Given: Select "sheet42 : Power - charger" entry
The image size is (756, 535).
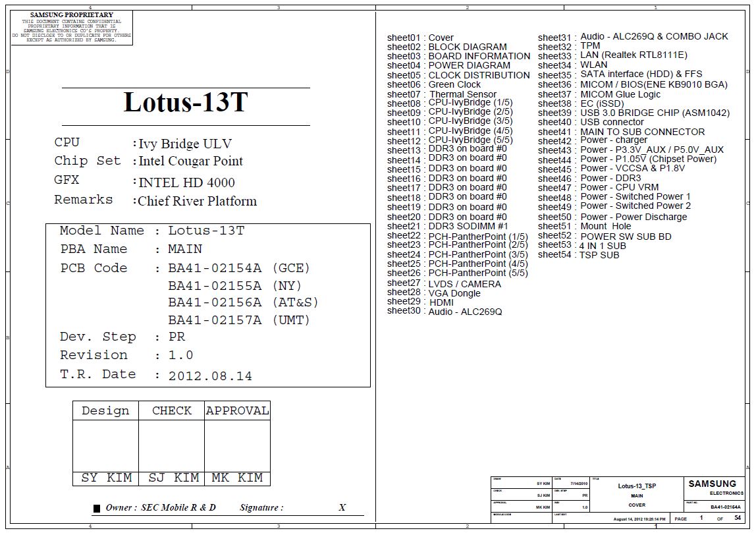Looking at the screenshot, I should [593, 140].
